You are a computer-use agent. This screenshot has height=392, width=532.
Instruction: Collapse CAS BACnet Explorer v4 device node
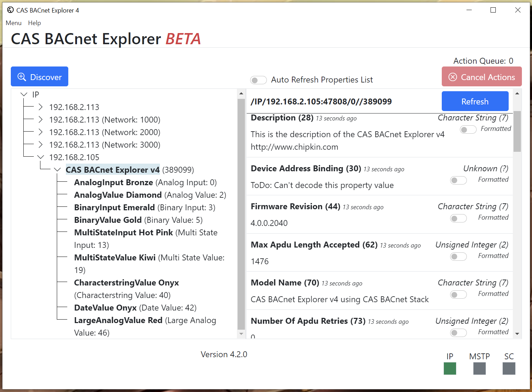coord(57,170)
